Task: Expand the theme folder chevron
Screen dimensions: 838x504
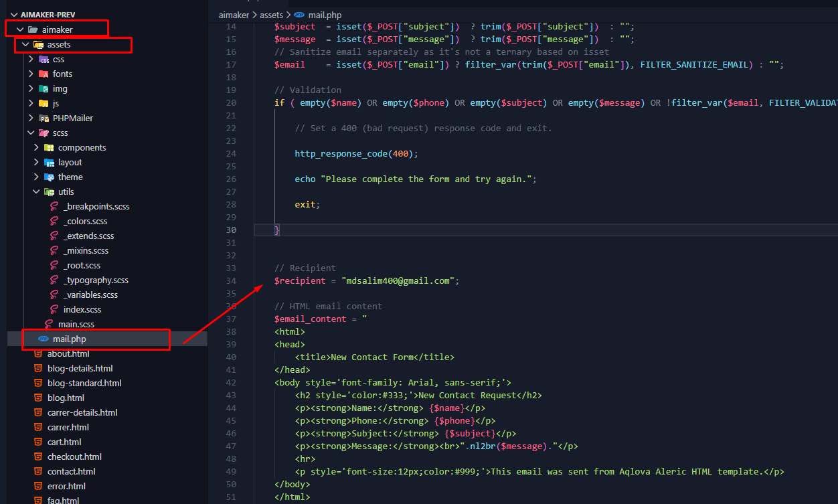Action: (36, 177)
